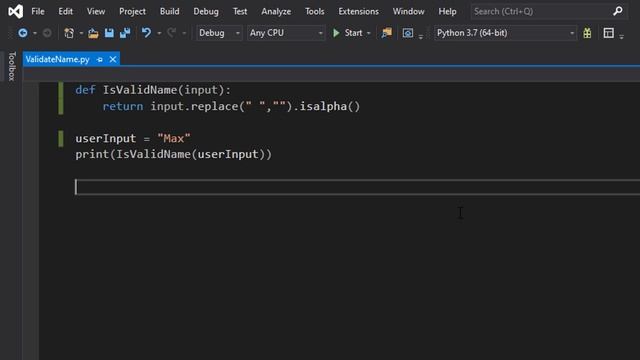Click the Find in Files folder icon
This screenshot has width=640, height=360.
(386, 33)
